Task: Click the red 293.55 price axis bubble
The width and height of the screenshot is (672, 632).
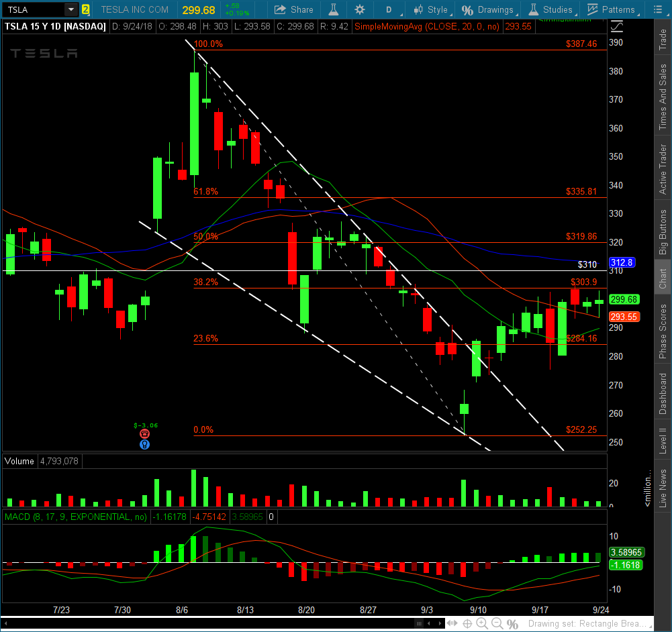Action: [624, 317]
